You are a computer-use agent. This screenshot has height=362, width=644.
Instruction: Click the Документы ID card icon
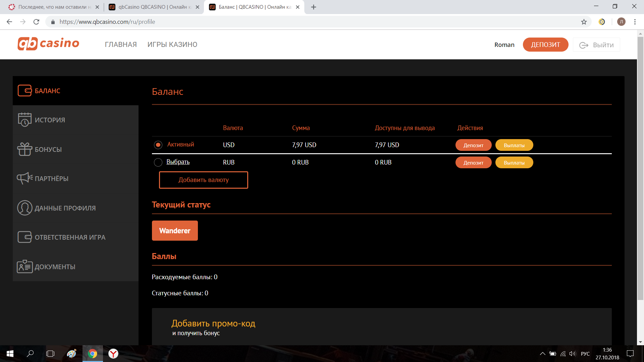(24, 266)
